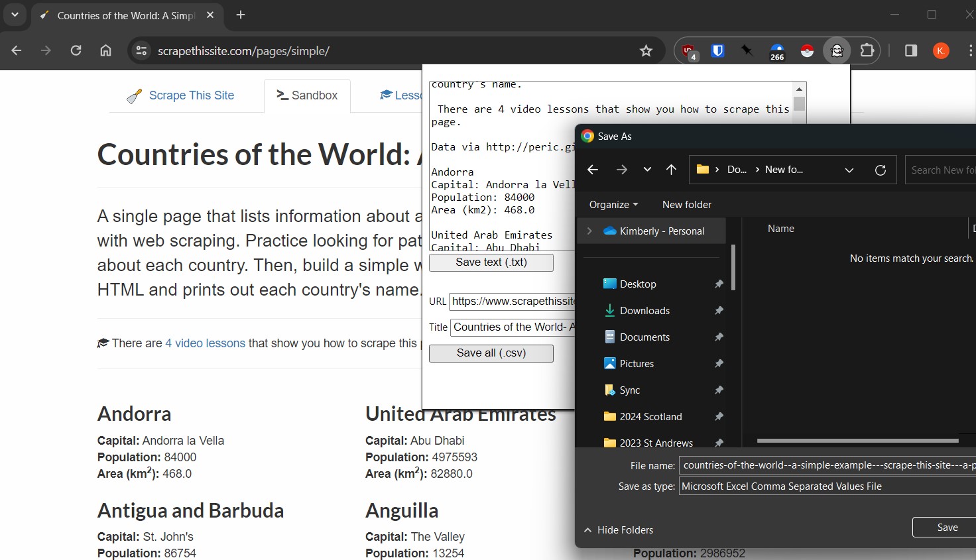976x560 pixels.
Task: Reload the current page
Action: [76, 50]
